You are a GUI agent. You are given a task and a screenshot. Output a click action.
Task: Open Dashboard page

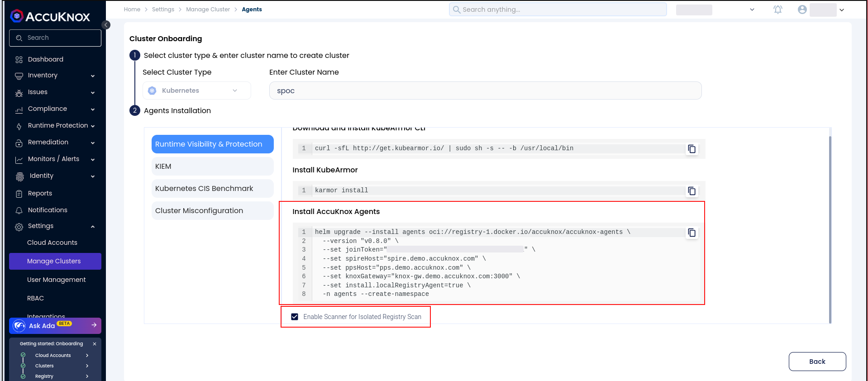(46, 60)
